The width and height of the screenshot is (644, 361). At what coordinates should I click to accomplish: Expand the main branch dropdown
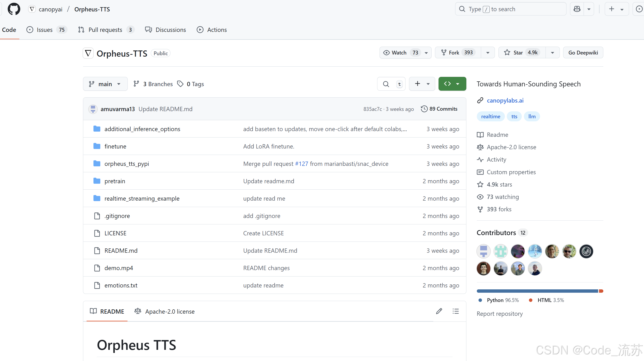point(105,84)
